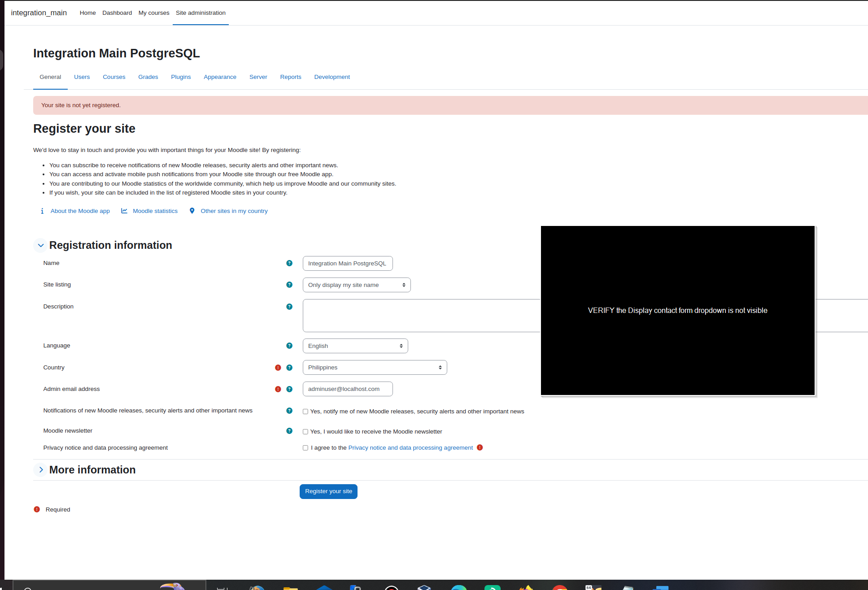Collapse the Registration information section
The width and height of the screenshot is (868, 590).
coord(41,245)
